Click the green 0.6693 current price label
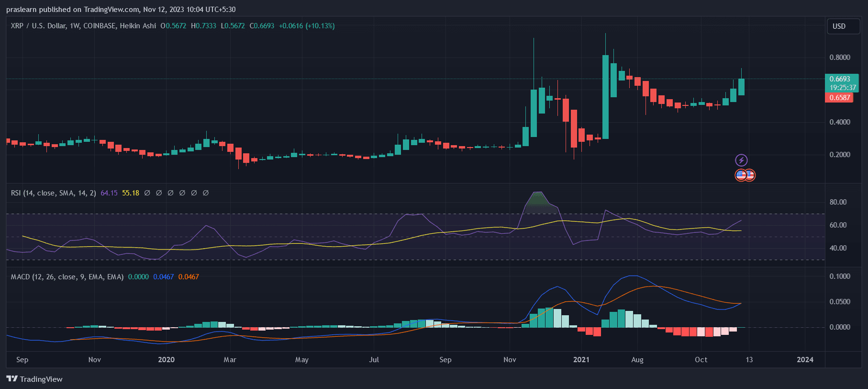The height and width of the screenshot is (389, 868). (841, 79)
